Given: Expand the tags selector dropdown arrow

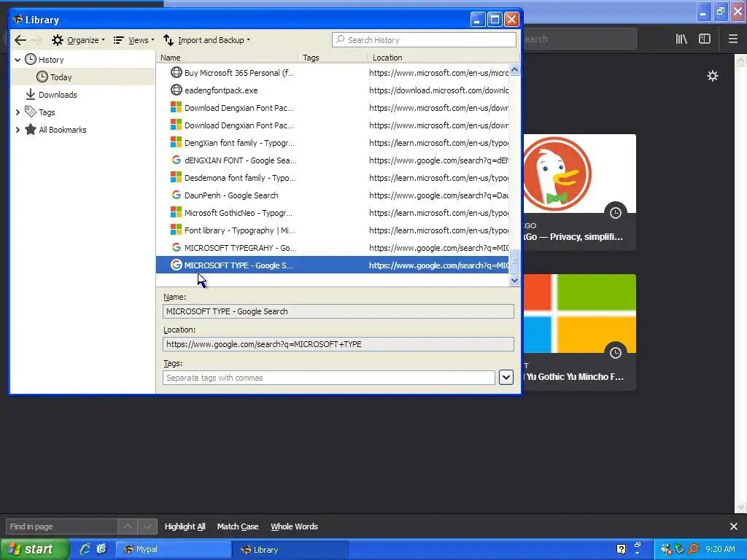Looking at the screenshot, I should tap(506, 378).
